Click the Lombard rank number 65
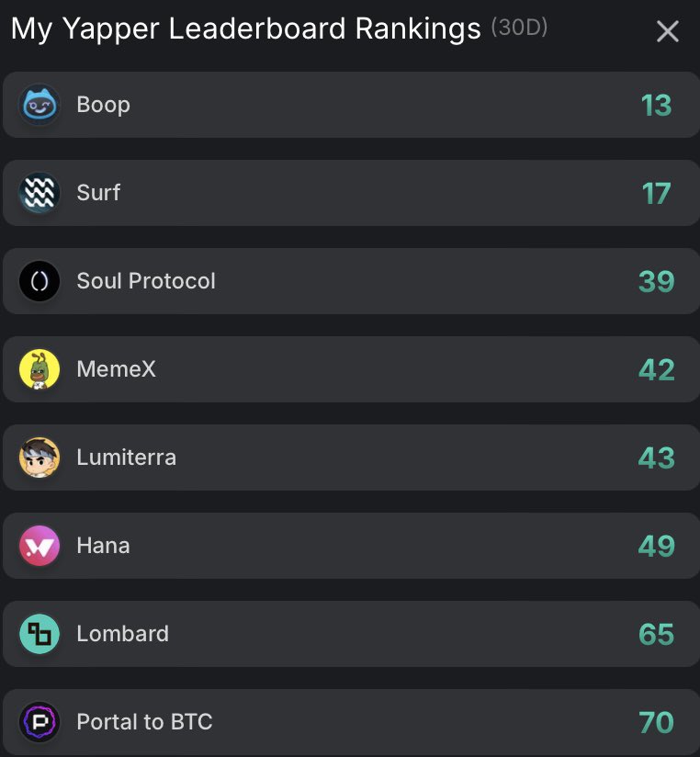The height and width of the screenshot is (757, 700). pyautogui.click(x=656, y=634)
